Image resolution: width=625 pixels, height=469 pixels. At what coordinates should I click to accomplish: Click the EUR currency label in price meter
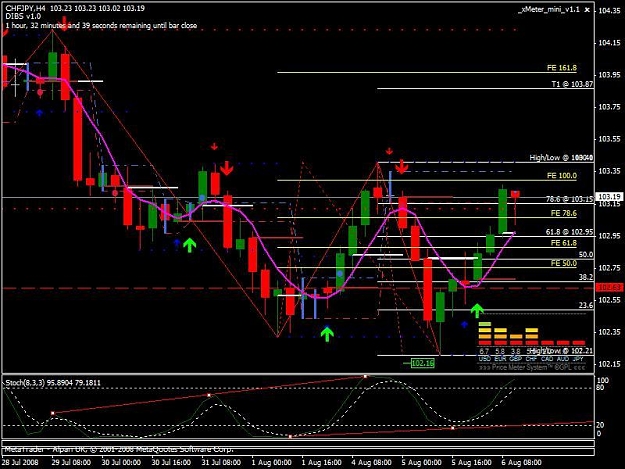tap(500, 359)
